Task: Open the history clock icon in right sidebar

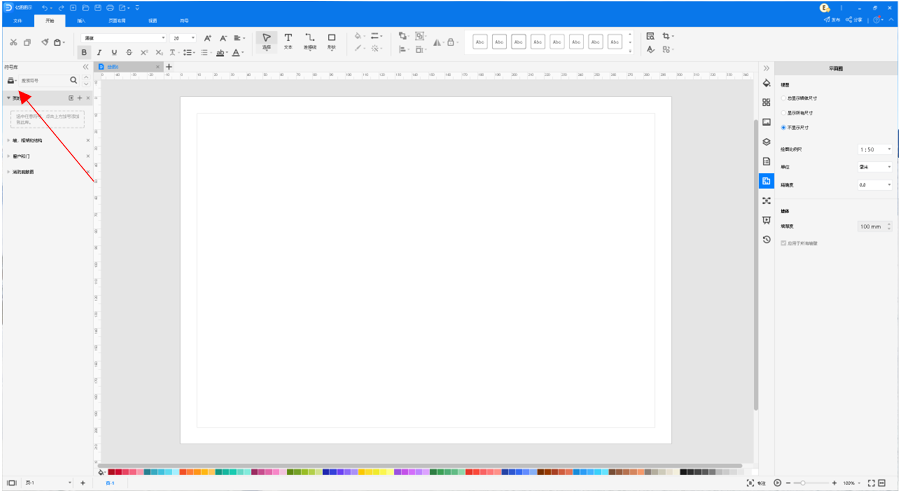Action: [766, 240]
